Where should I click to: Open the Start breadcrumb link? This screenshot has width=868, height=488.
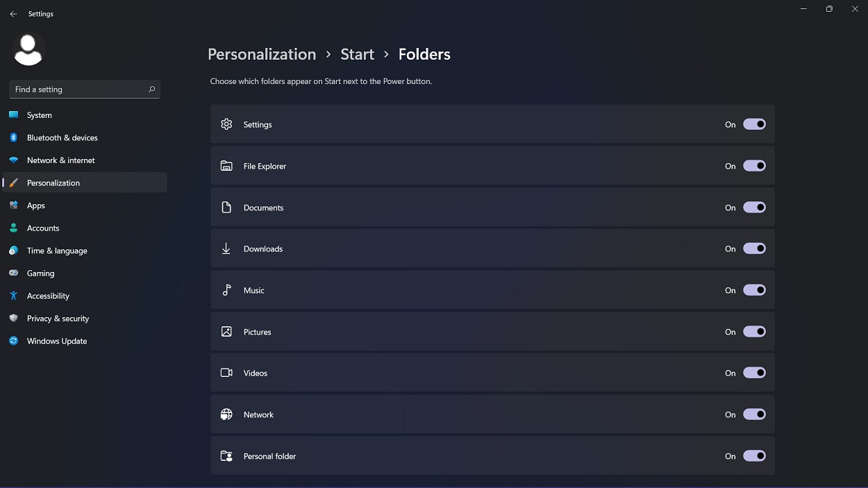click(x=357, y=54)
